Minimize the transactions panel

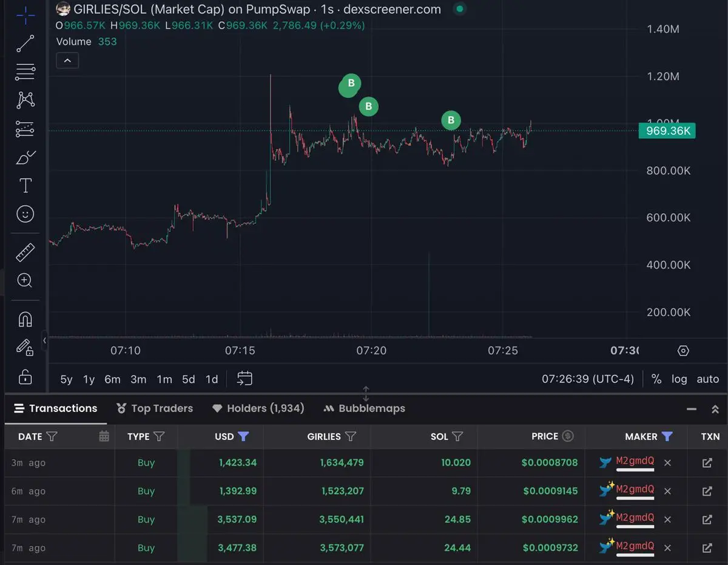pos(692,409)
